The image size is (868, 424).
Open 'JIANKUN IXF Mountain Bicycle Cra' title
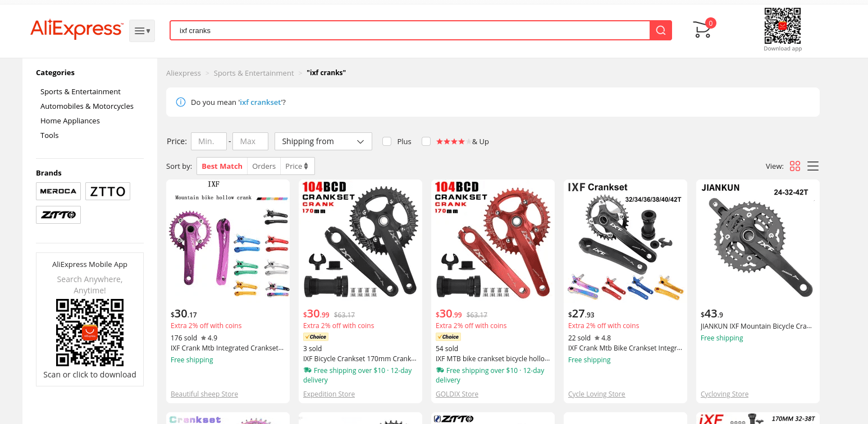(x=757, y=326)
